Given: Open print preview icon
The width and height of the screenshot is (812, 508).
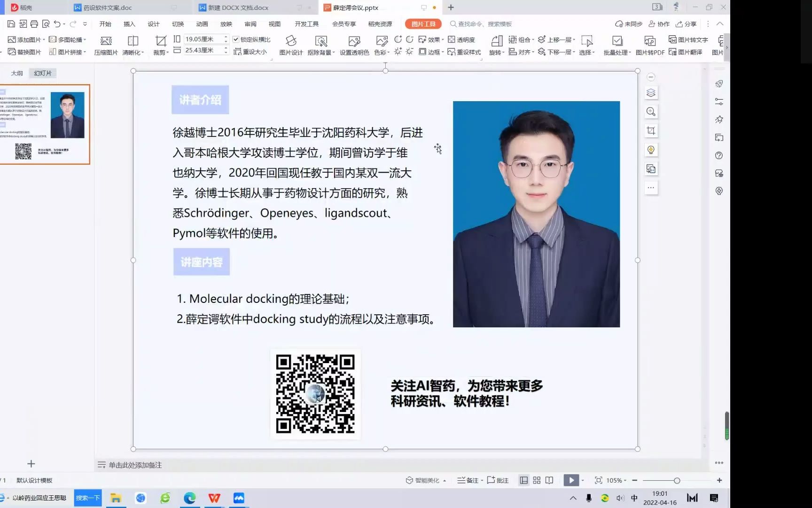Looking at the screenshot, I should pos(46,24).
